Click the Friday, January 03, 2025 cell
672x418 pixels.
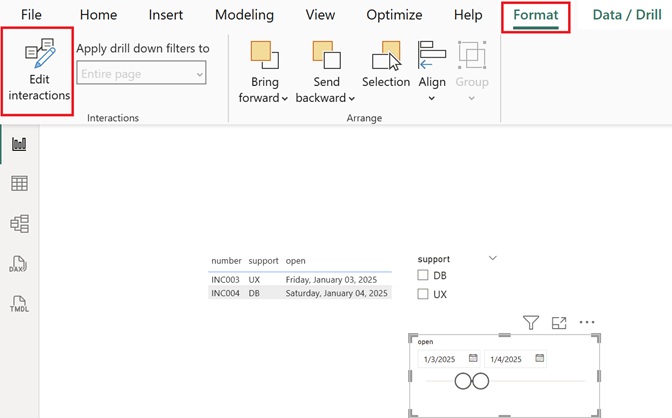tap(331, 280)
